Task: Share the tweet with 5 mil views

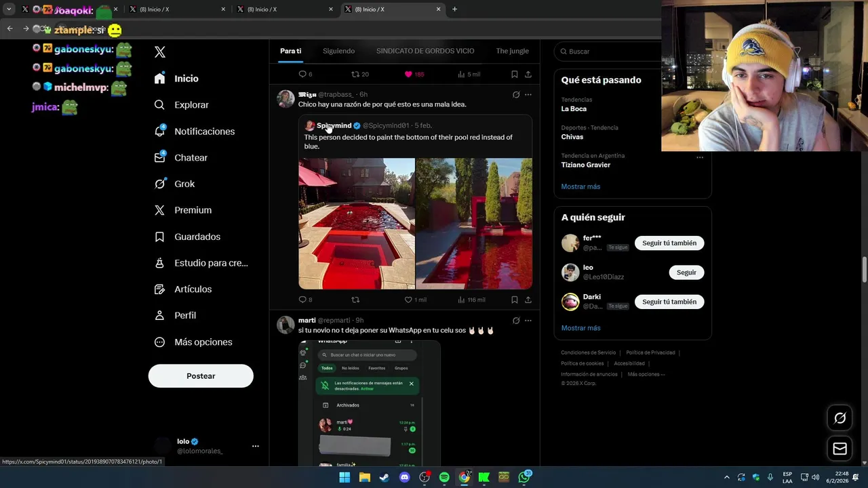Action: [528, 75]
